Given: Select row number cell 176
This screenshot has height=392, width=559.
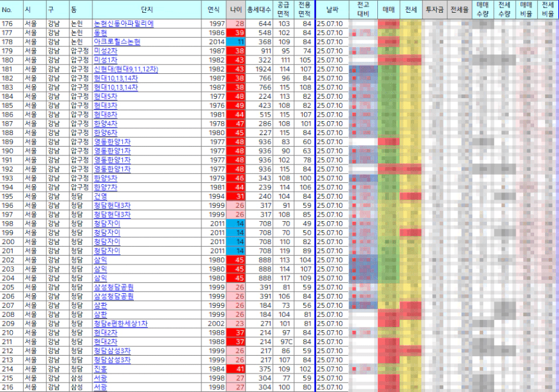Looking at the screenshot, I should 11,24.
